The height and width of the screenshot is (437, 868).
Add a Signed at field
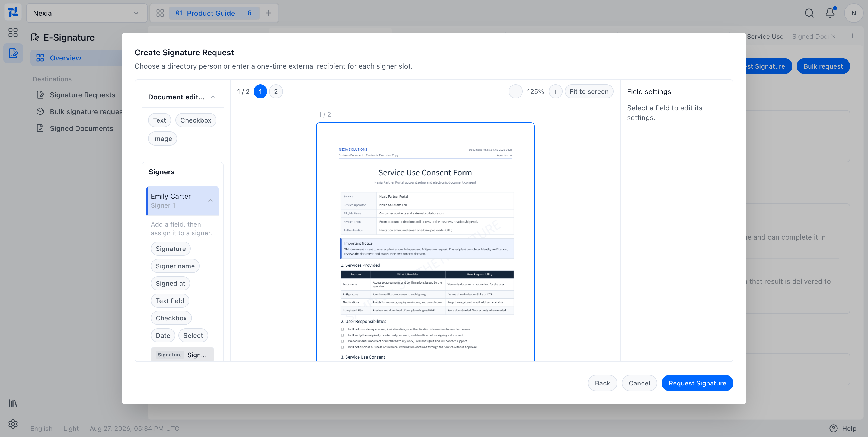click(170, 284)
